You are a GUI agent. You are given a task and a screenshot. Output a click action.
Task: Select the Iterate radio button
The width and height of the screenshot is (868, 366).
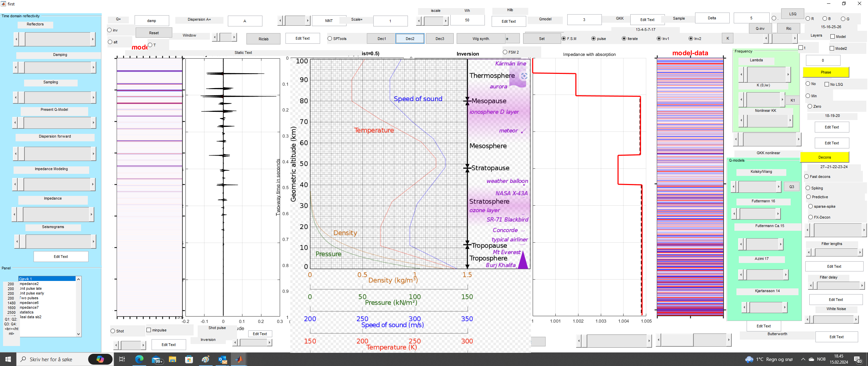pos(624,39)
